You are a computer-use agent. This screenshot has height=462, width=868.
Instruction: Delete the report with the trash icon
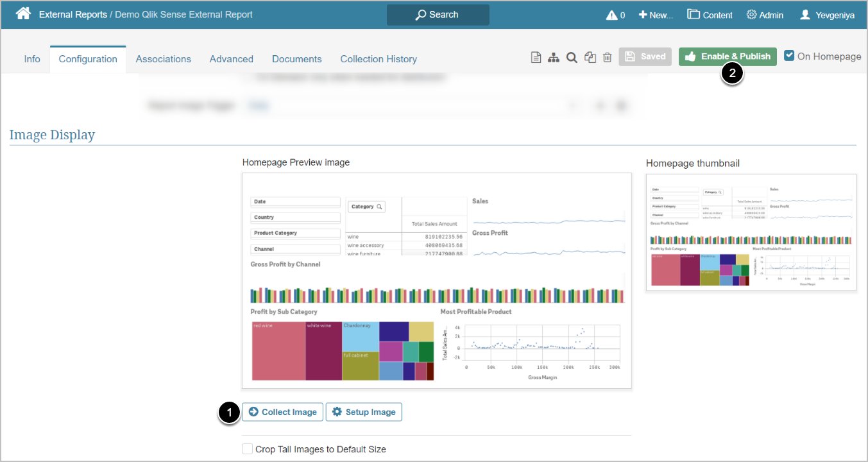[607, 57]
